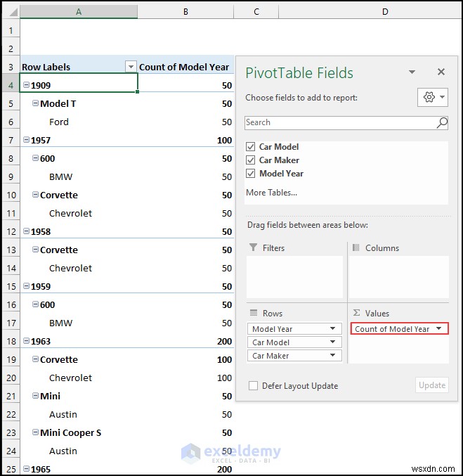Collapse the Model T group

(36, 103)
